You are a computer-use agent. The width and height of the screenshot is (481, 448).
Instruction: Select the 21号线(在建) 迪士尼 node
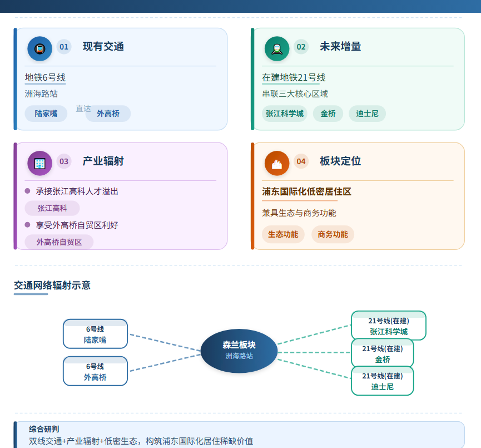(x=382, y=381)
